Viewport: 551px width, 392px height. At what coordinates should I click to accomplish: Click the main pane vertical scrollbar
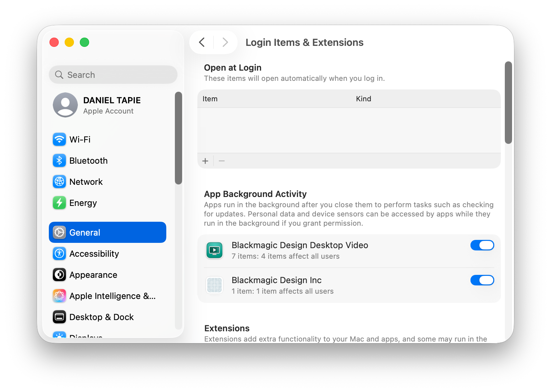[508, 103]
